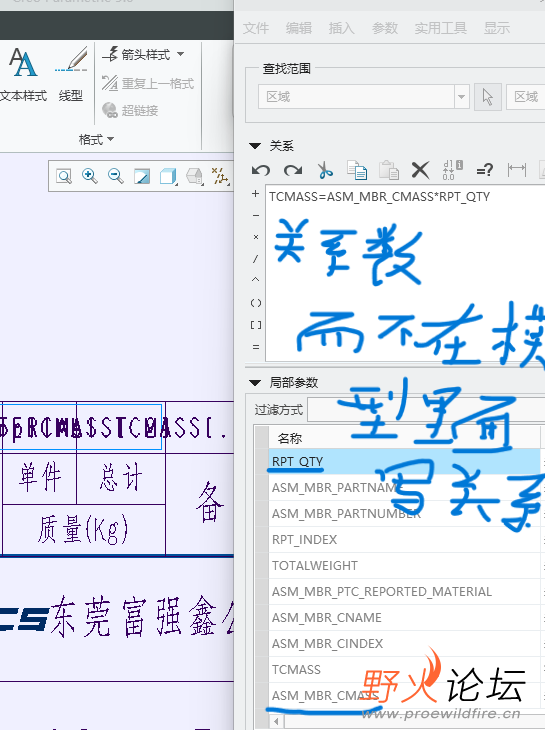Click the refit view icon
The image size is (545, 730).
click(64, 176)
